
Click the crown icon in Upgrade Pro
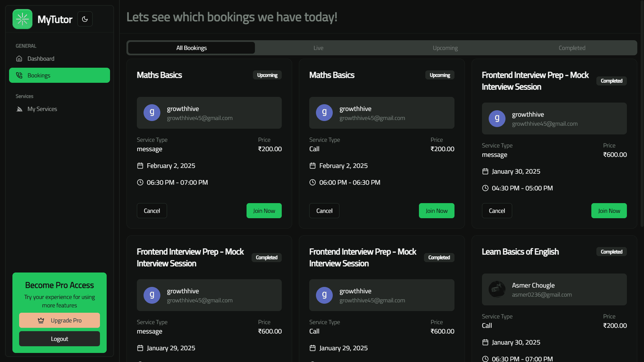pyautogui.click(x=41, y=320)
